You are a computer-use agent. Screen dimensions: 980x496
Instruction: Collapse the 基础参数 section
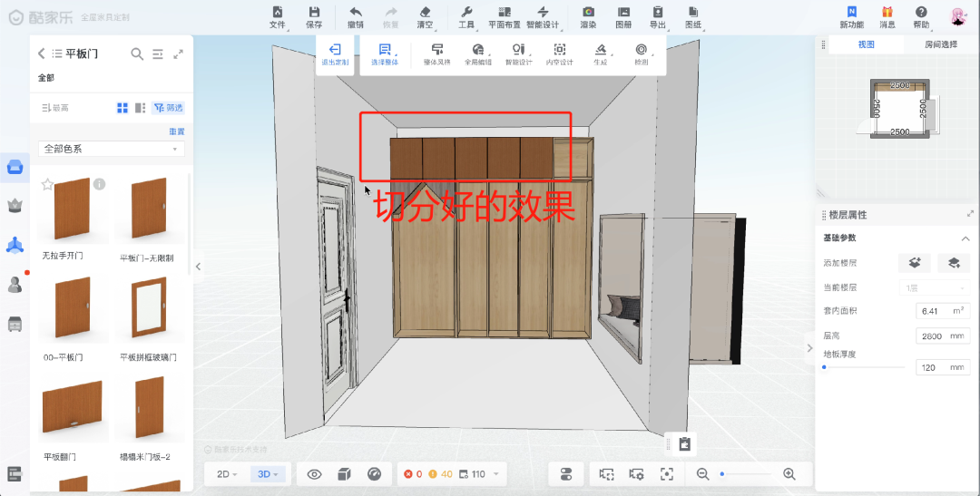pyautogui.click(x=965, y=238)
